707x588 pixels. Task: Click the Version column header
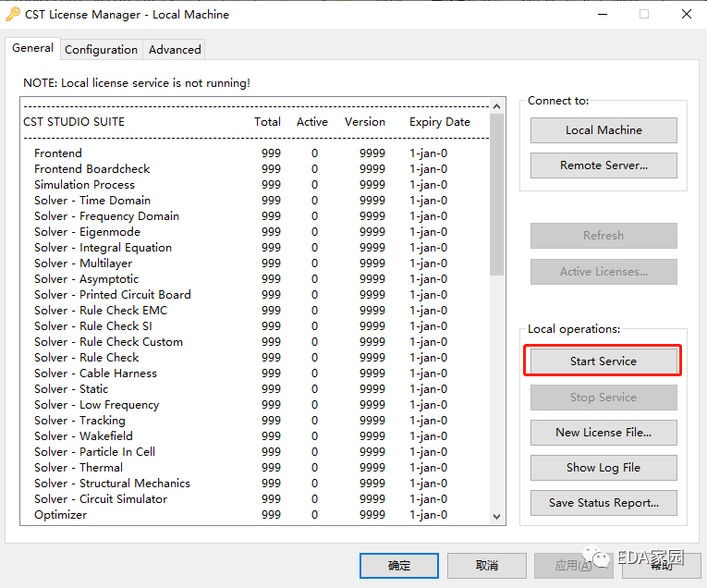point(365,122)
